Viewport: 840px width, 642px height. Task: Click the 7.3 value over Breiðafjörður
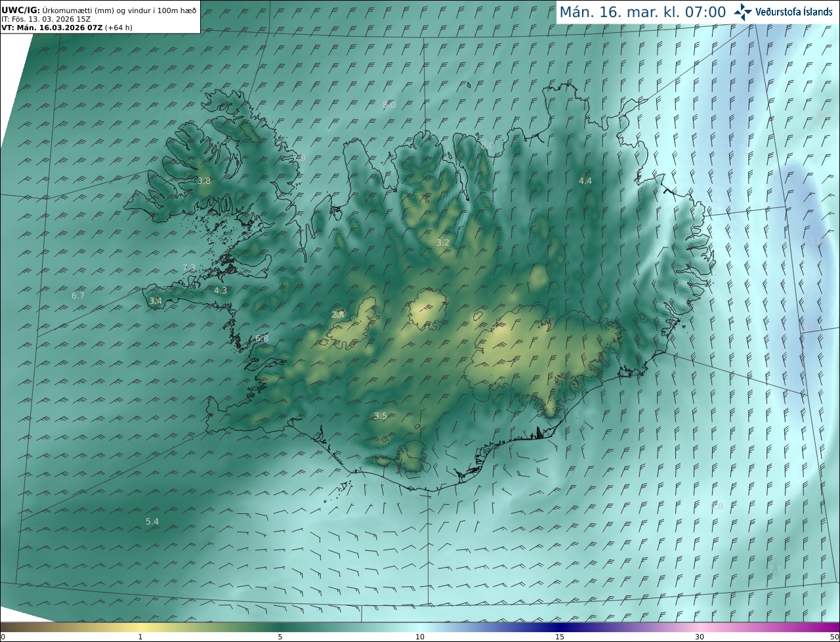[188, 267]
